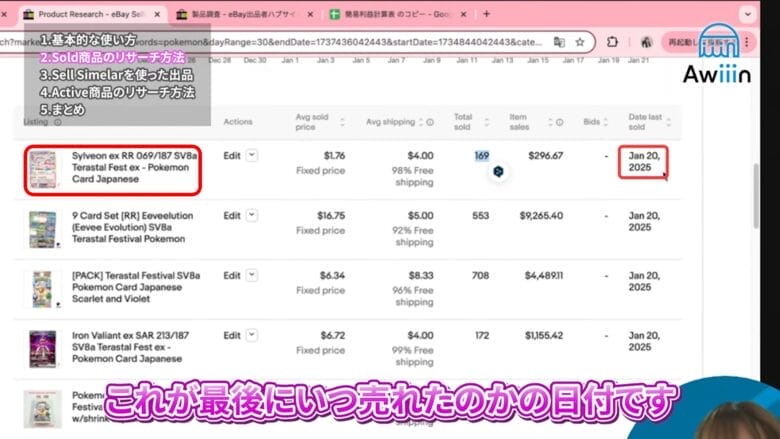
Task: Sort by Bids column arrows
Action: tap(605, 122)
